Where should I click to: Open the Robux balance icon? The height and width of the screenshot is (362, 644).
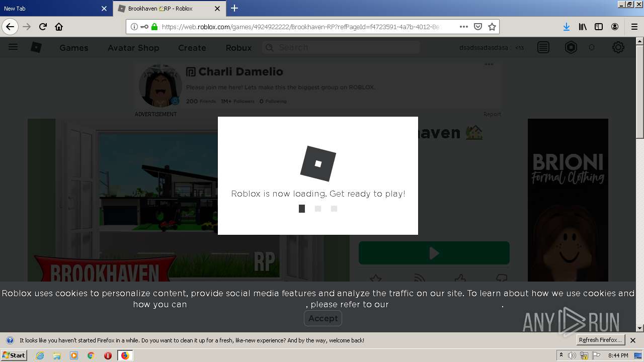pos(571,47)
